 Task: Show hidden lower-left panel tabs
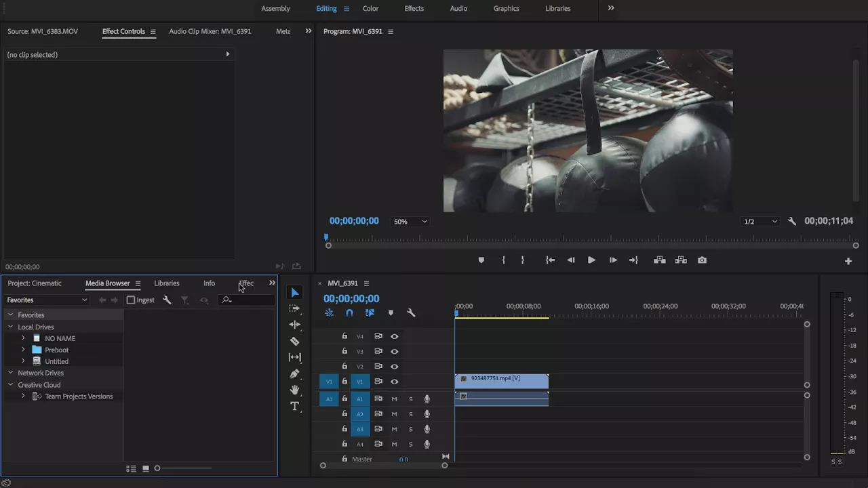click(272, 283)
